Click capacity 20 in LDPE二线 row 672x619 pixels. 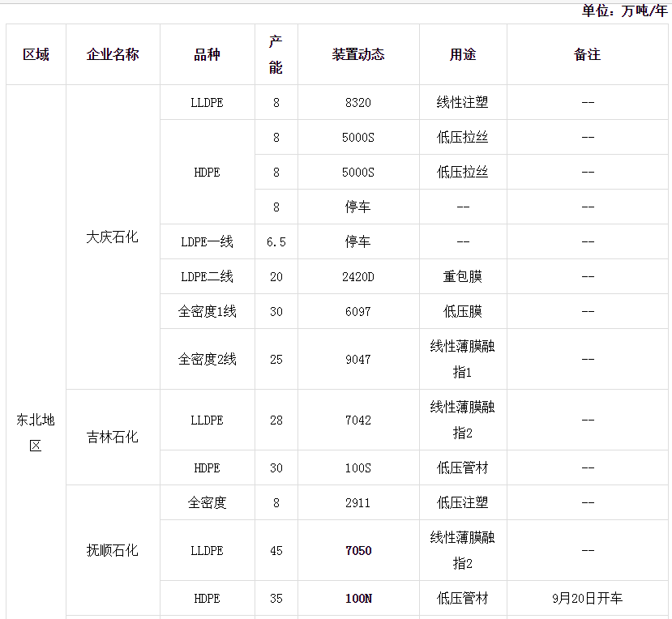276,277
